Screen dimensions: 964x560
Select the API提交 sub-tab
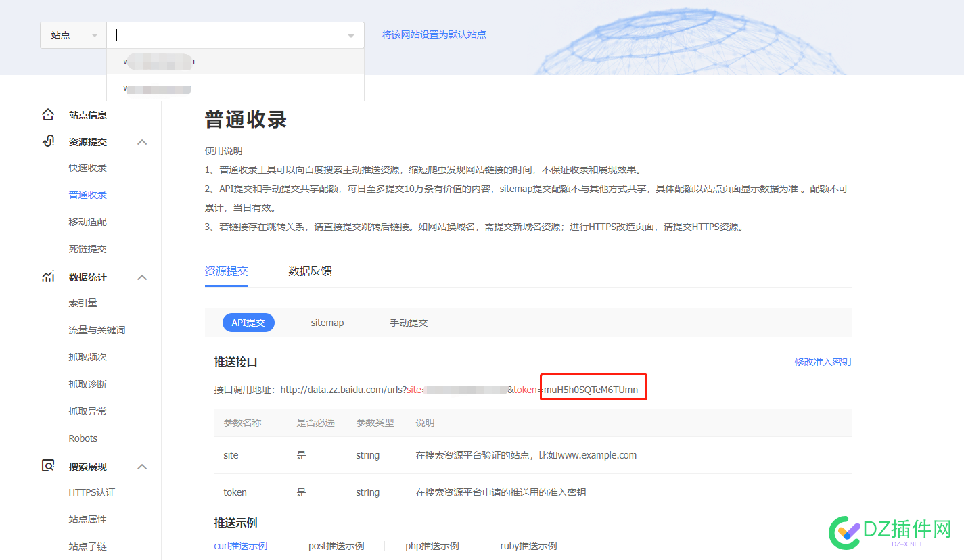pos(248,323)
